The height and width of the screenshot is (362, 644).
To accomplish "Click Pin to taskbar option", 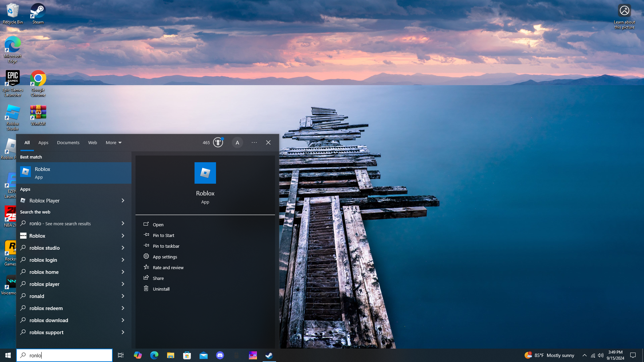I will pos(166,246).
